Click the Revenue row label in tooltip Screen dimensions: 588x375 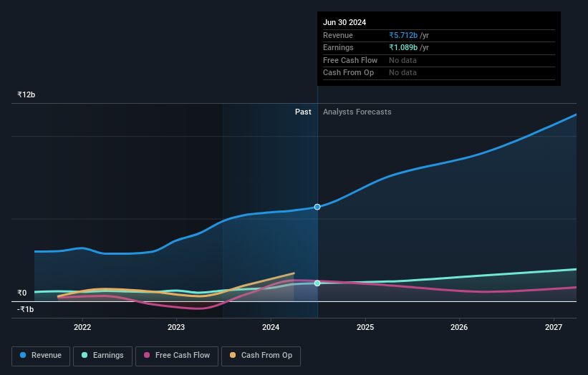click(338, 35)
